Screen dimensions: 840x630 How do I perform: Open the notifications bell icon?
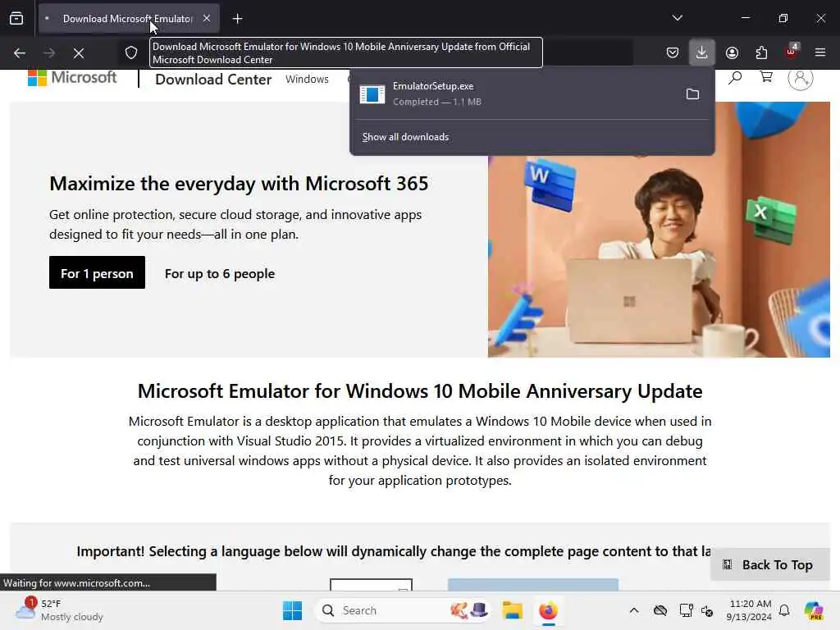click(784, 610)
